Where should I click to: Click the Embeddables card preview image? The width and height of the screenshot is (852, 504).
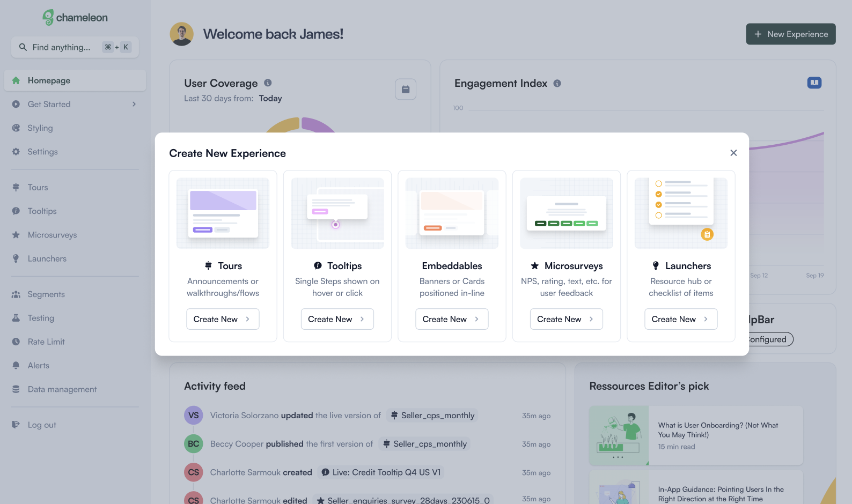(x=452, y=213)
